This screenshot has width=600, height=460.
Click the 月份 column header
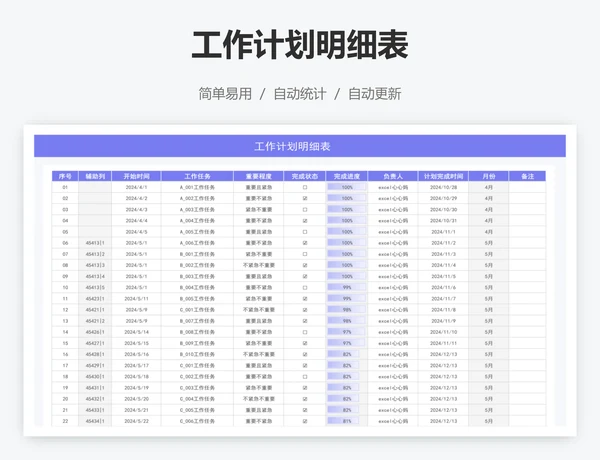489,176
